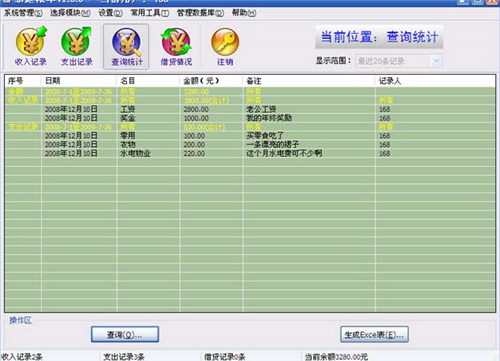The width and height of the screenshot is (500, 361).
Task: Sort by the 日期 column header
Action: click(x=79, y=81)
